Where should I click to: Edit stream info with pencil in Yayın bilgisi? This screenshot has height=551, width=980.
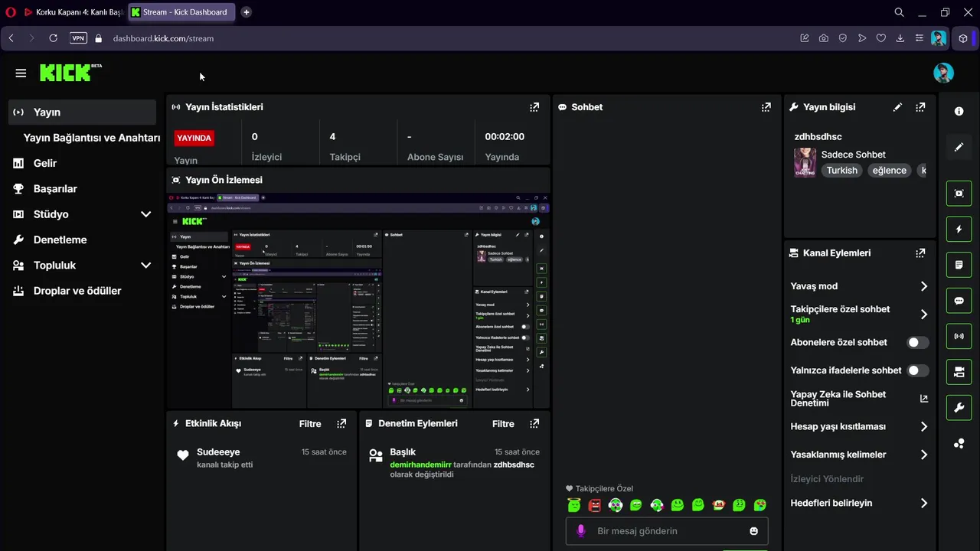[897, 107]
